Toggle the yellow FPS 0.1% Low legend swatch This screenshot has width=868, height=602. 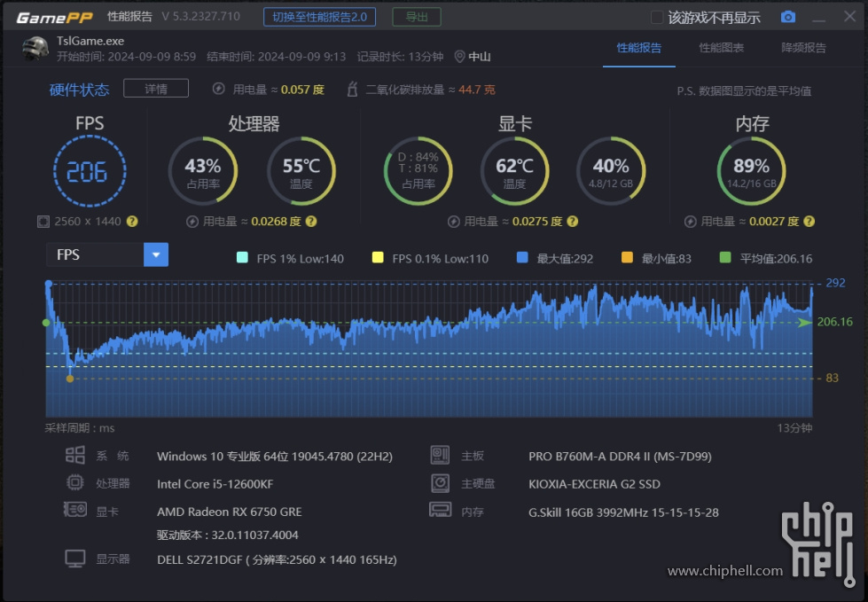(x=378, y=257)
